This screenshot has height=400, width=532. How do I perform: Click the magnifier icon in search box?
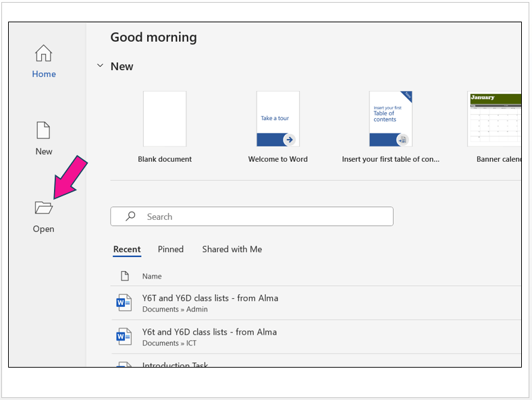[131, 217]
